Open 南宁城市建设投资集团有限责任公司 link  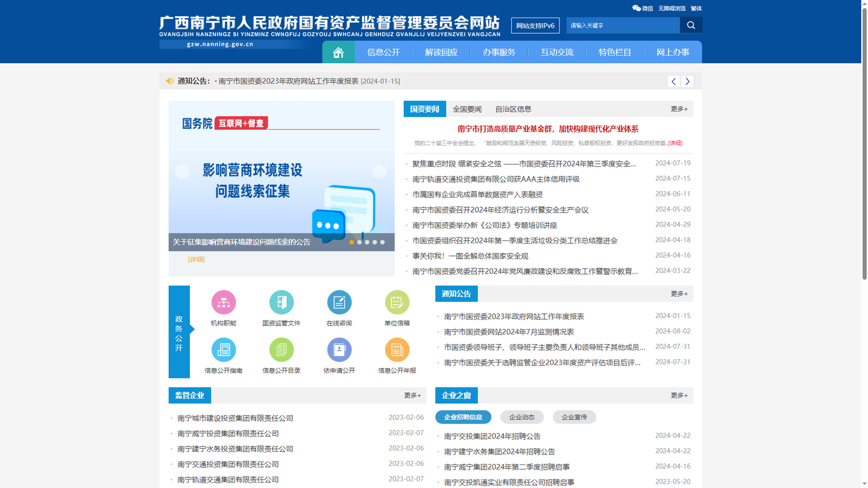235,418
